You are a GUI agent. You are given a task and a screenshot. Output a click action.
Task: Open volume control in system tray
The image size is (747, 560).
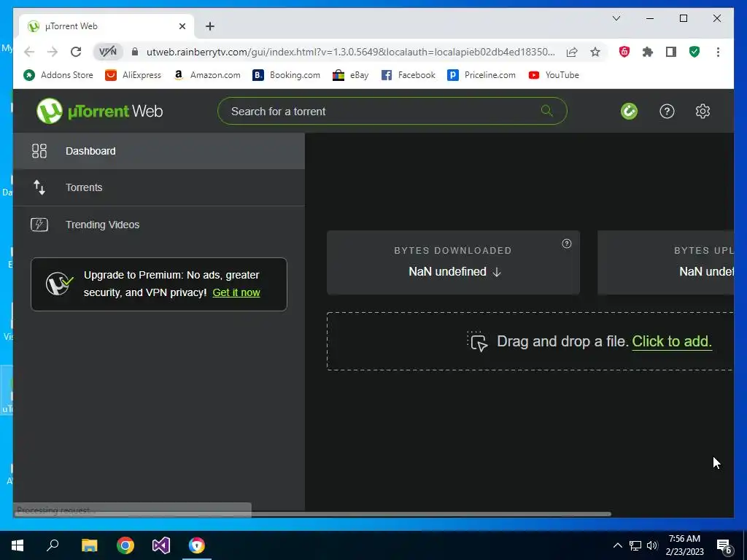pos(652,545)
